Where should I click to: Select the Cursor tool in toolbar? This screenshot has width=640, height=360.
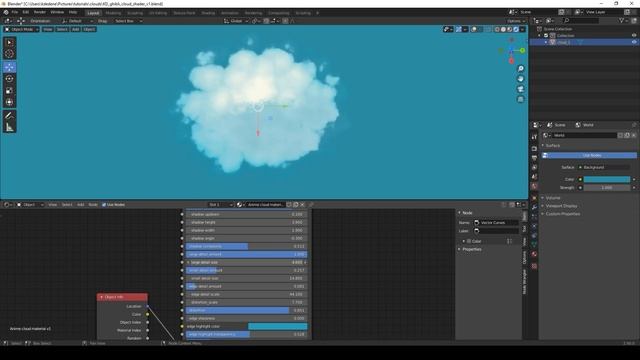pyautogui.click(x=9, y=53)
